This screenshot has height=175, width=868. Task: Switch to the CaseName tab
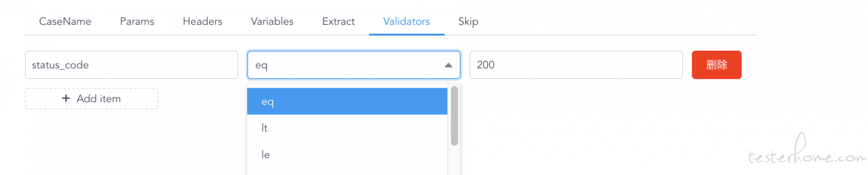[x=65, y=21]
